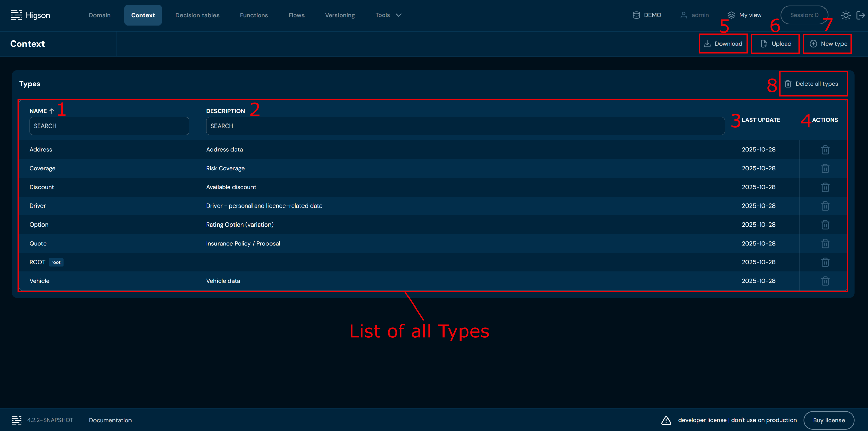This screenshot has height=431, width=868.
Task: Remove the Driver type using its trash icon
Action: [825, 206]
